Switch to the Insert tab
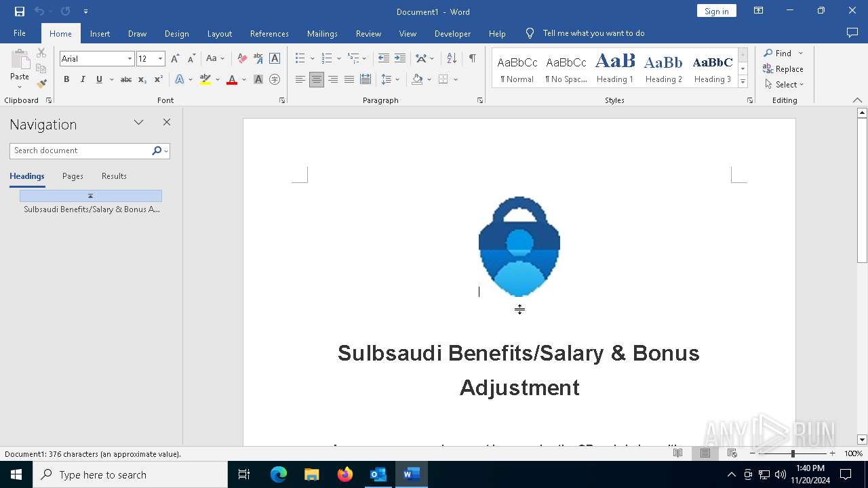 click(x=100, y=33)
